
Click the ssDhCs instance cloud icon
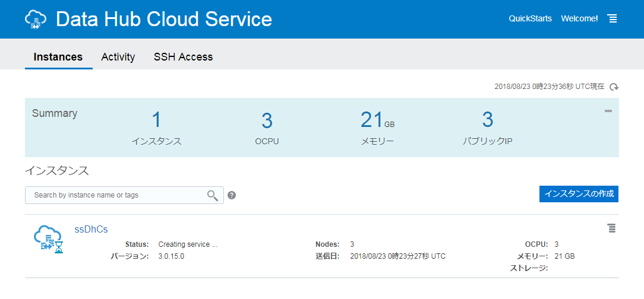click(49, 240)
